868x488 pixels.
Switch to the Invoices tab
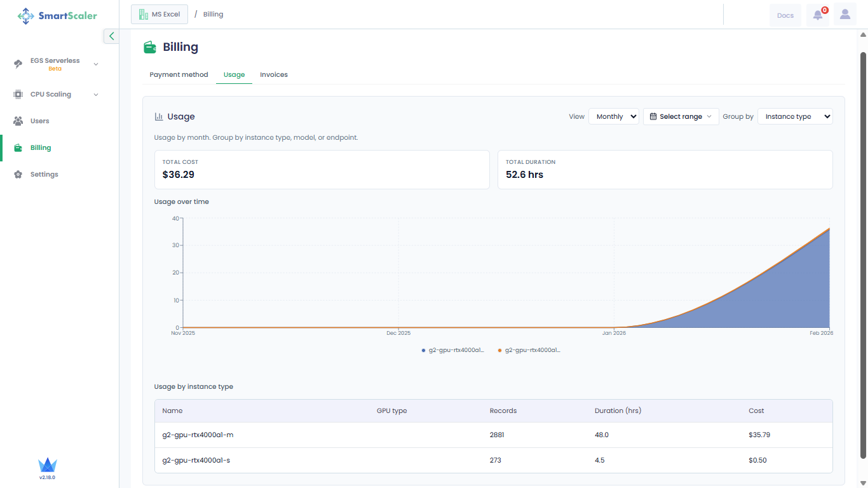click(x=274, y=74)
